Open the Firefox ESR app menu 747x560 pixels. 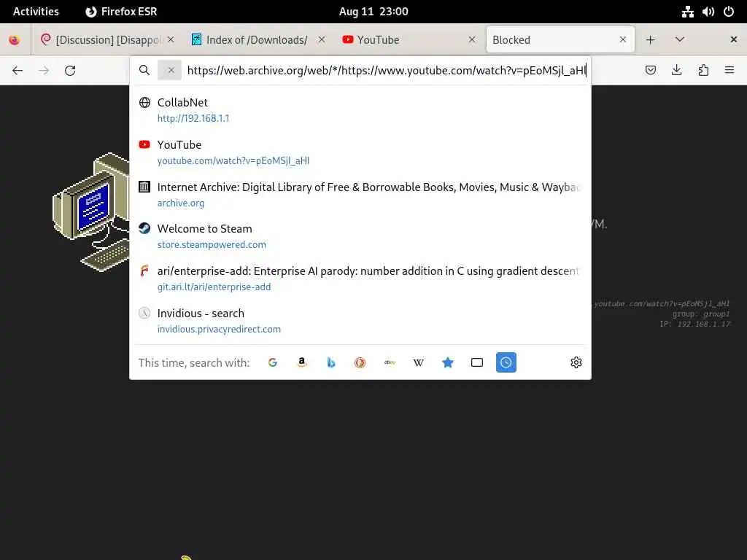pos(121,12)
